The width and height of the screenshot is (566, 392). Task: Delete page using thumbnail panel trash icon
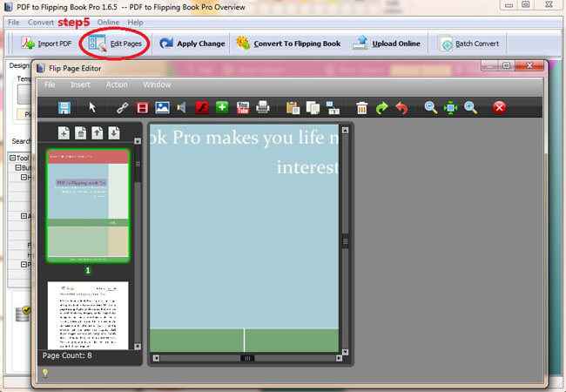tap(80, 132)
